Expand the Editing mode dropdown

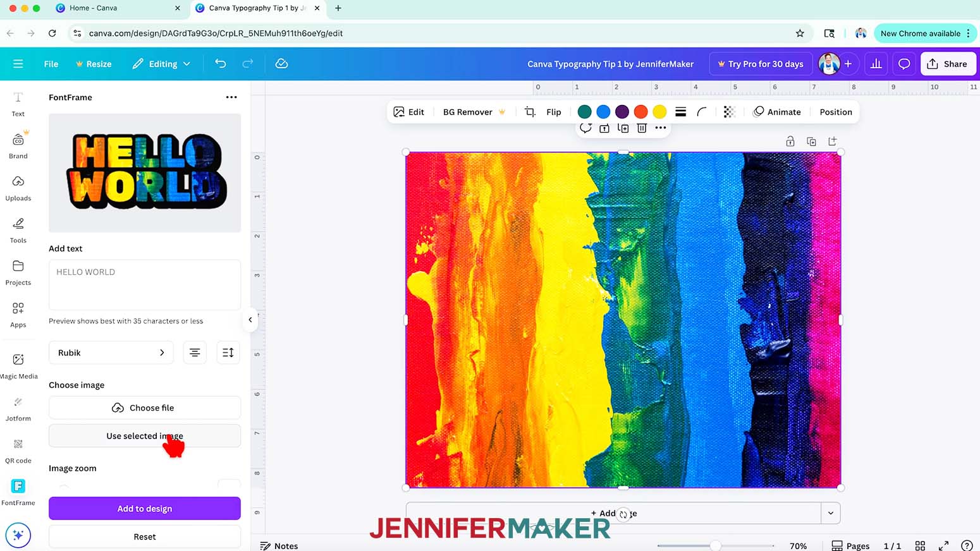pyautogui.click(x=161, y=64)
